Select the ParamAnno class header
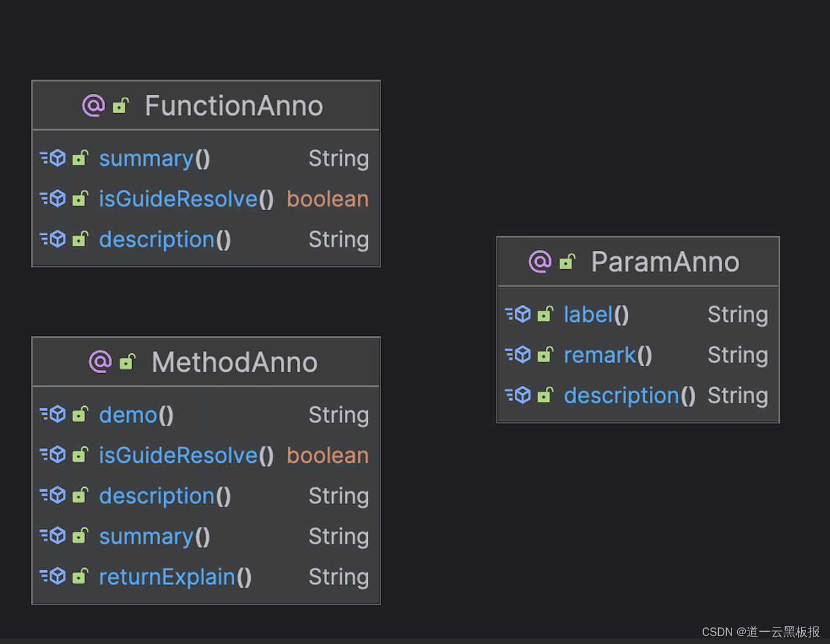The image size is (830, 644). (x=665, y=262)
